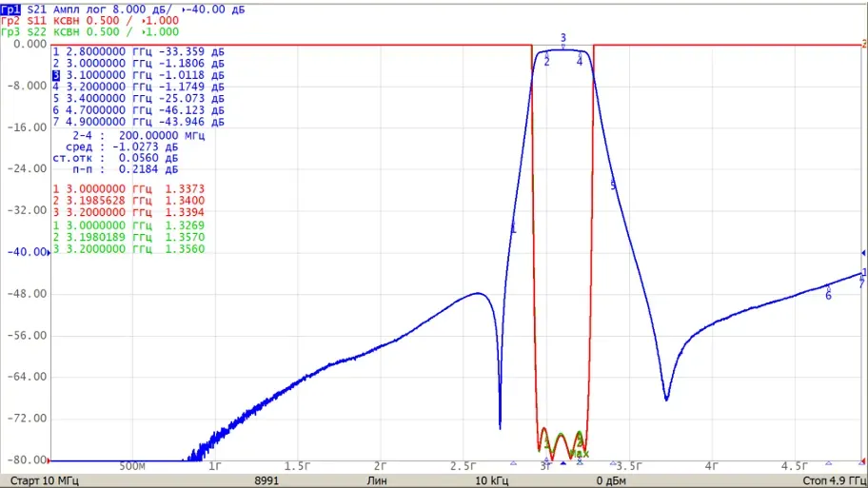868x488 pixels.
Task: Click the 3.5Г frequency axis label
Action: click(x=629, y=466)
